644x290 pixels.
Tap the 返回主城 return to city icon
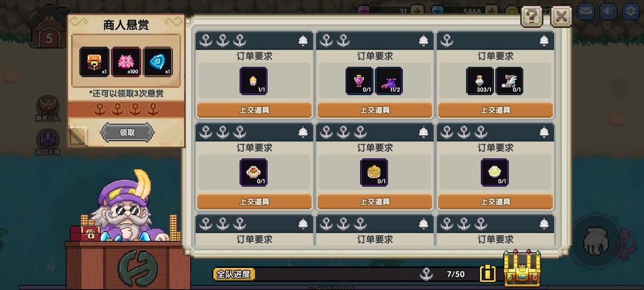[48, 142]
